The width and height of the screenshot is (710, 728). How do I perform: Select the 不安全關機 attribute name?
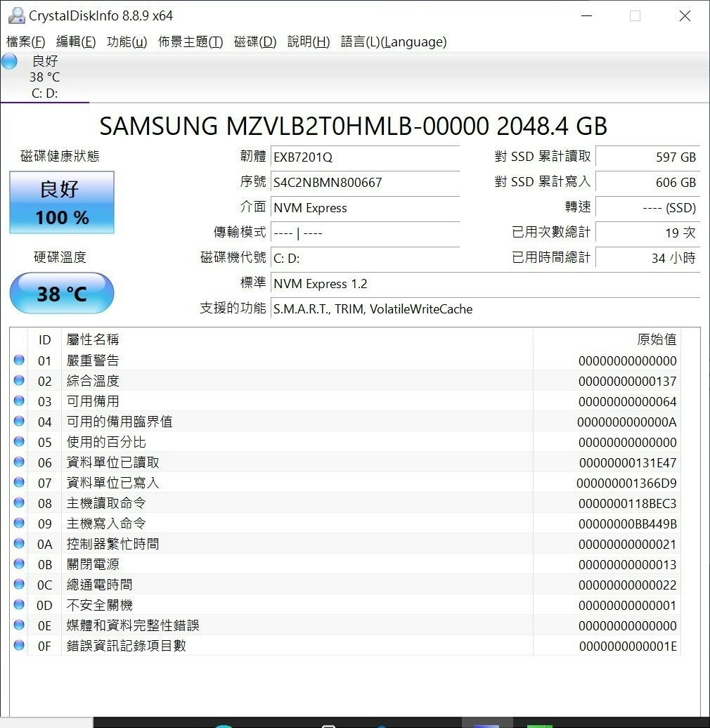(99, 605)
